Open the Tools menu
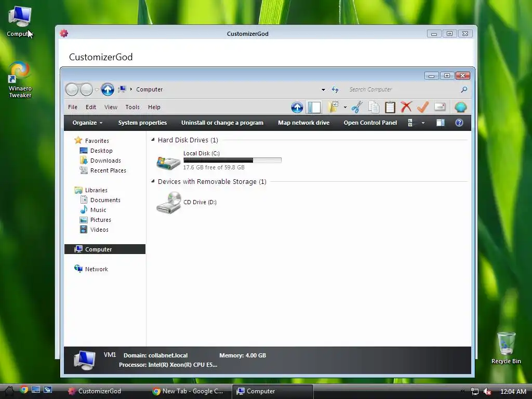 click(132, 107)
